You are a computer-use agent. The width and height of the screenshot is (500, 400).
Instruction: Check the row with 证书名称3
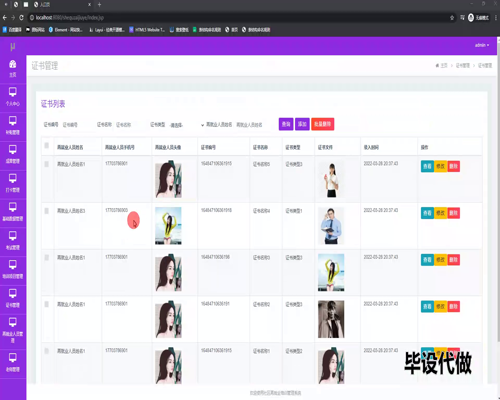[x=47, y=257]
